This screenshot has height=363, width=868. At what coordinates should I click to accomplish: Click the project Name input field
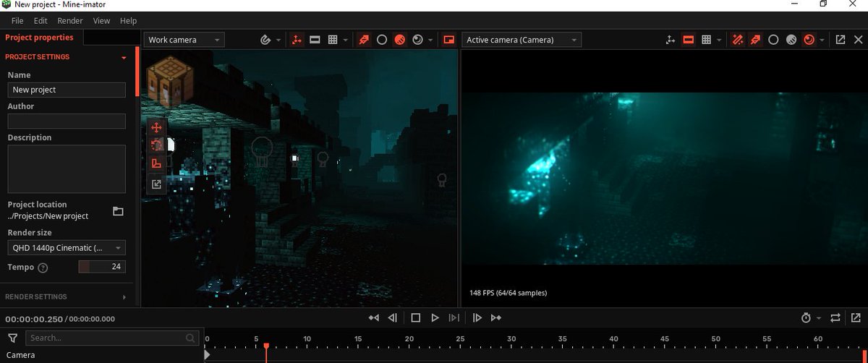[x=67, y=90]
